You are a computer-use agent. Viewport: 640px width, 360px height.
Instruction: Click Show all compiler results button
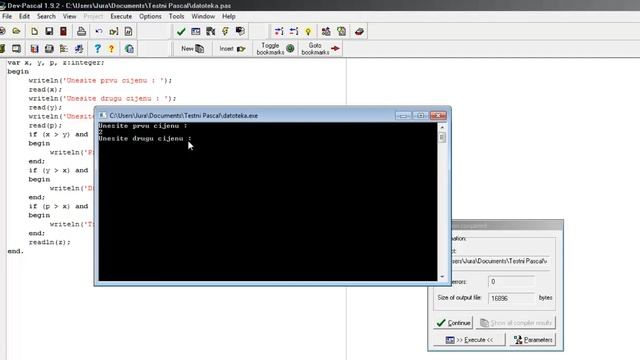pos(516,323)
